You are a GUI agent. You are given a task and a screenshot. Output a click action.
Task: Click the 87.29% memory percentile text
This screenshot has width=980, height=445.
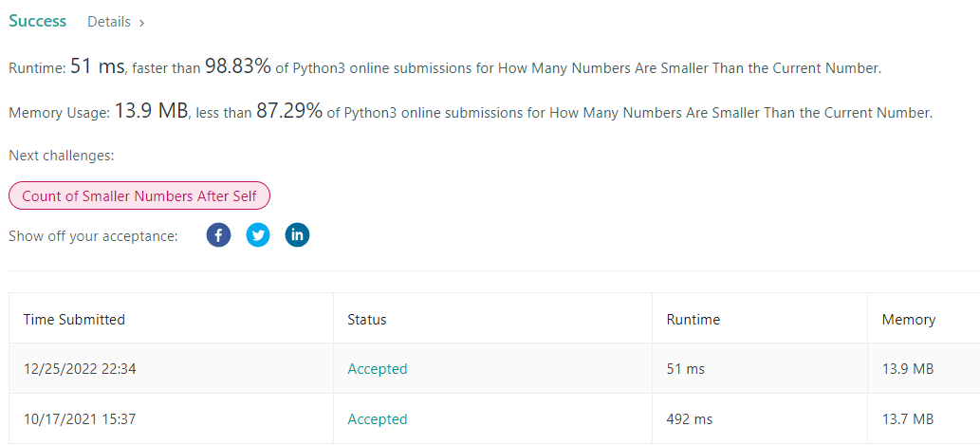[x=289, y=111]
